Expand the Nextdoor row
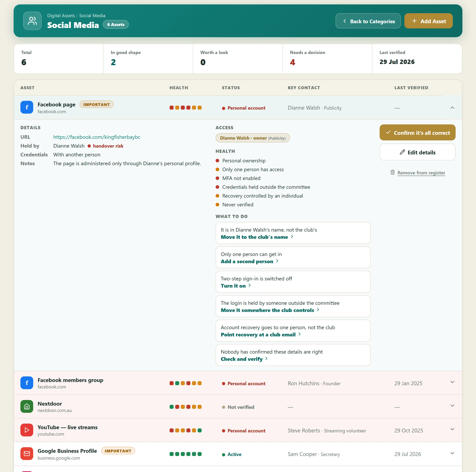Screen dimensions: 476x472 pos(452,406)
